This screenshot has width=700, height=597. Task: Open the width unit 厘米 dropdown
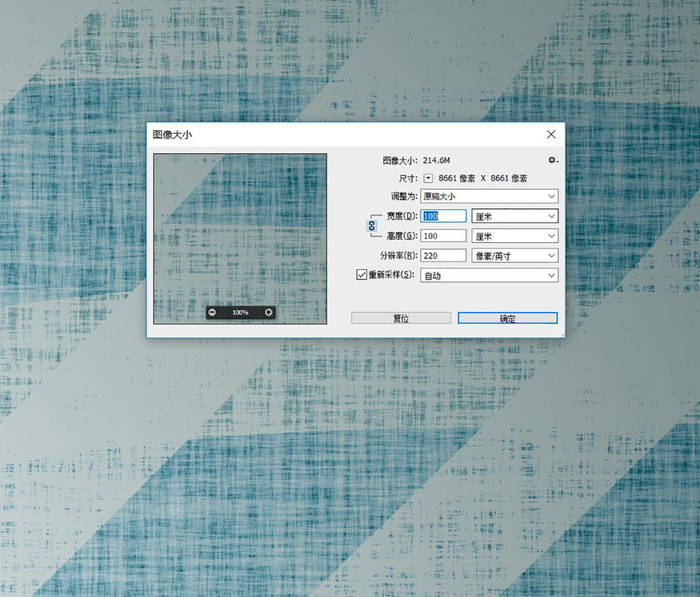[x=515, y=216]
